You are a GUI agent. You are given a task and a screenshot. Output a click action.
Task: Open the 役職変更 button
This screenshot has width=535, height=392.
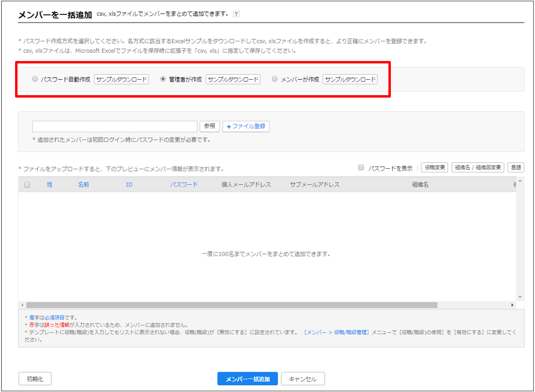tap(434, 168)
